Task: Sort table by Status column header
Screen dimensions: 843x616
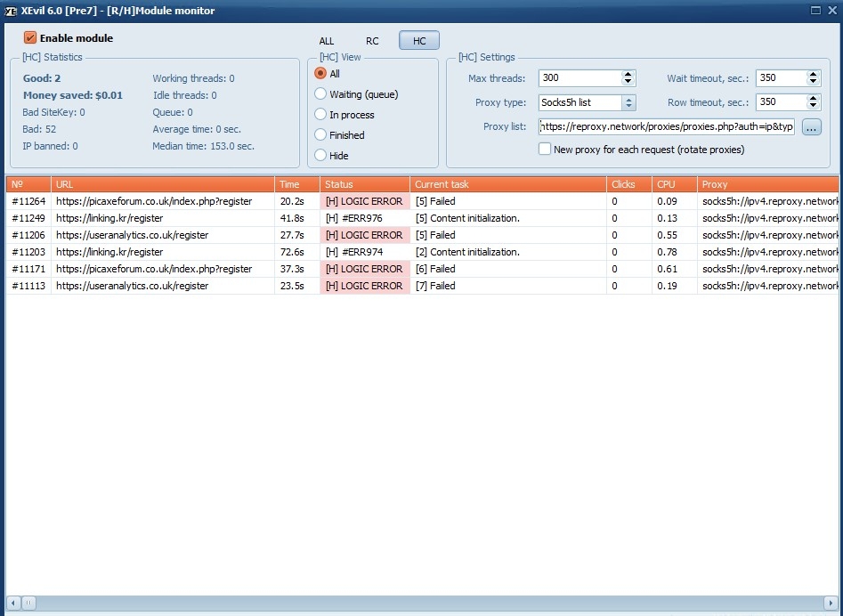Action: (x=364, y=184)
